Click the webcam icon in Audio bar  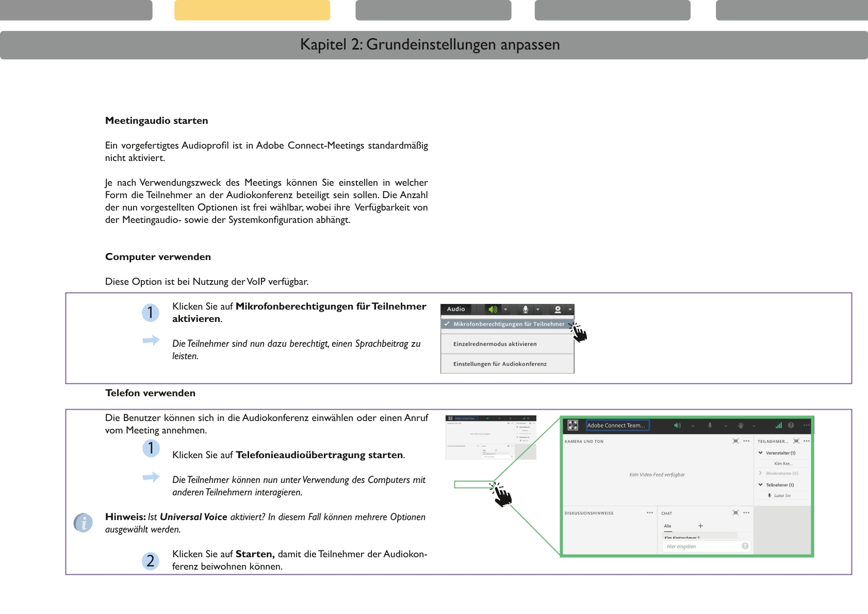[x=558, y=309]
